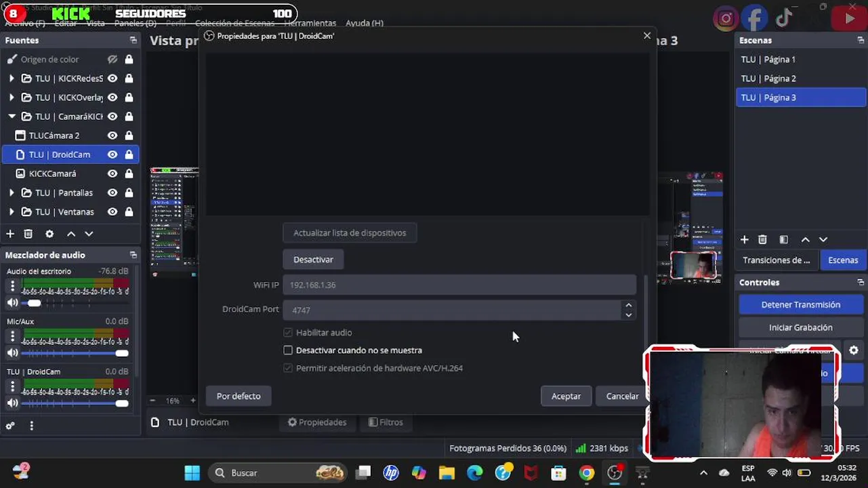Viewport: 868px width, 488px height.
Task: Unlock the TLU | Ventanas group
Action: pos(129,211)
